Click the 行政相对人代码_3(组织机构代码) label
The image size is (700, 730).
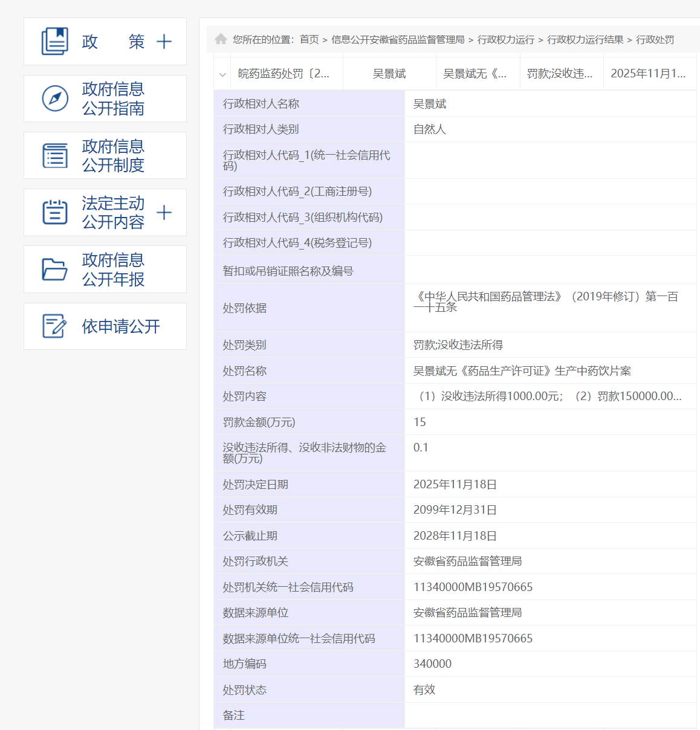[x=303, y=218]
